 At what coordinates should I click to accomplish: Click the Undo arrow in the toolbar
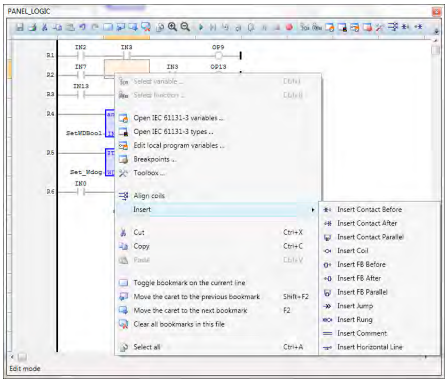pyautogui.click(x=83, y=27)
